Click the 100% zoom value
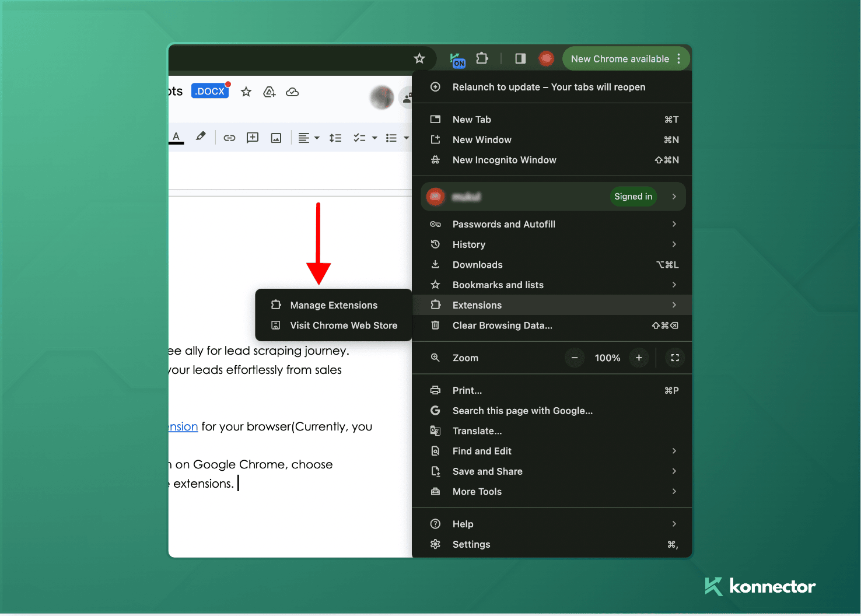The width and height of the screenshot is (861, 616). [x=607, y=358]
